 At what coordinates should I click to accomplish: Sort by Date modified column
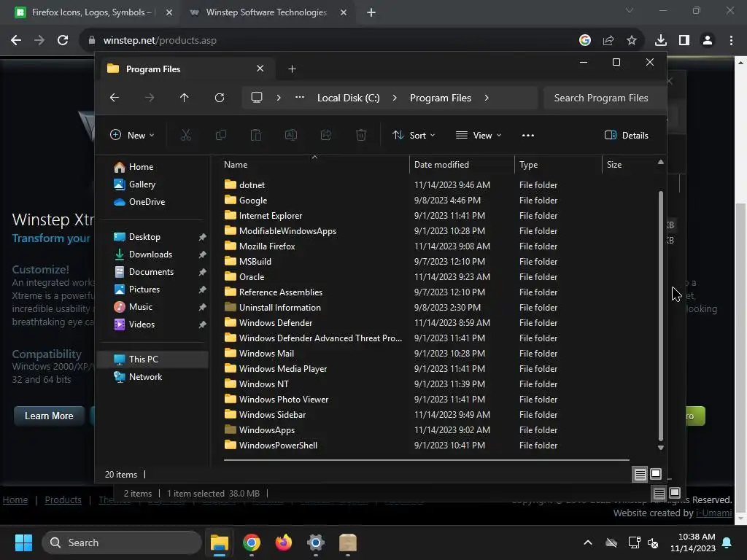462,165
